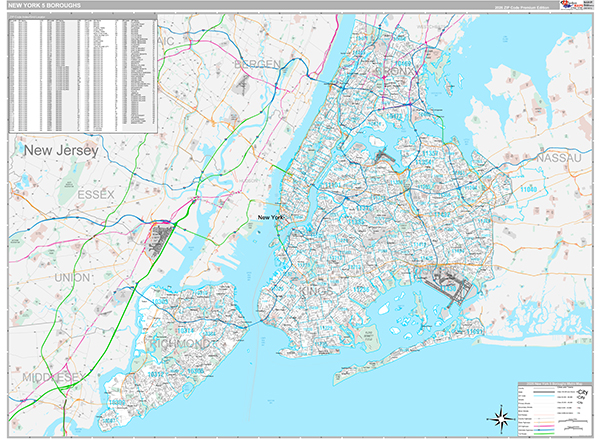Click the orange state highway line in legend

click(544, 422)
